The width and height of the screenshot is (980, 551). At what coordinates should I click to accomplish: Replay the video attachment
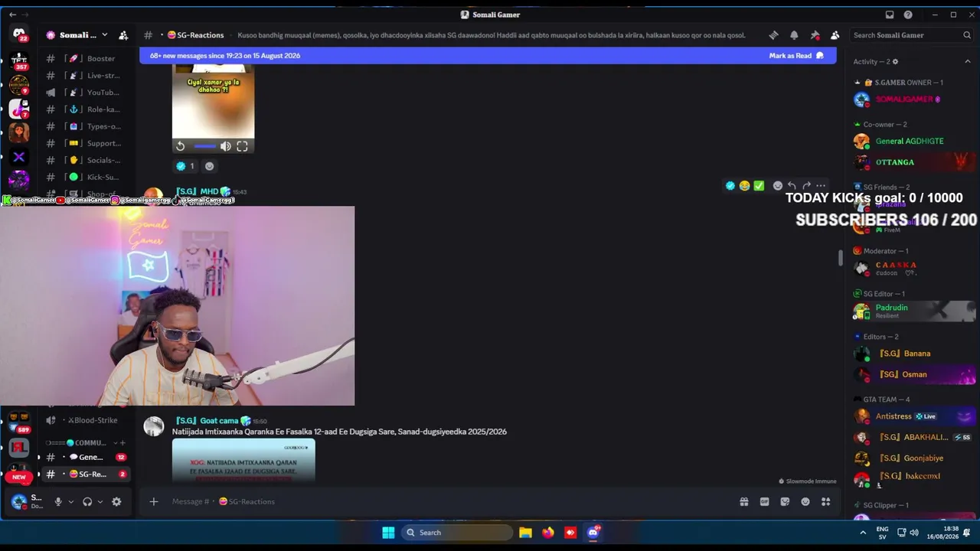[181, 146]
